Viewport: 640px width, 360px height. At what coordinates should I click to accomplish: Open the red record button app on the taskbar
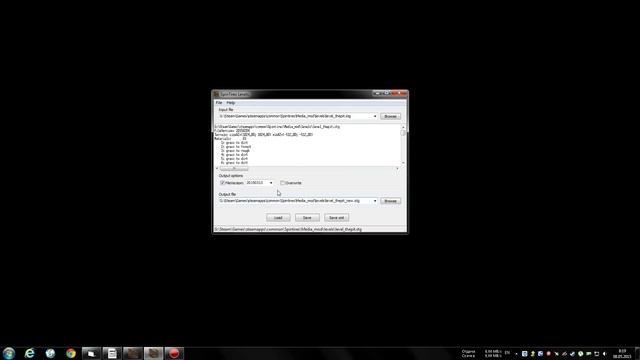174,353
